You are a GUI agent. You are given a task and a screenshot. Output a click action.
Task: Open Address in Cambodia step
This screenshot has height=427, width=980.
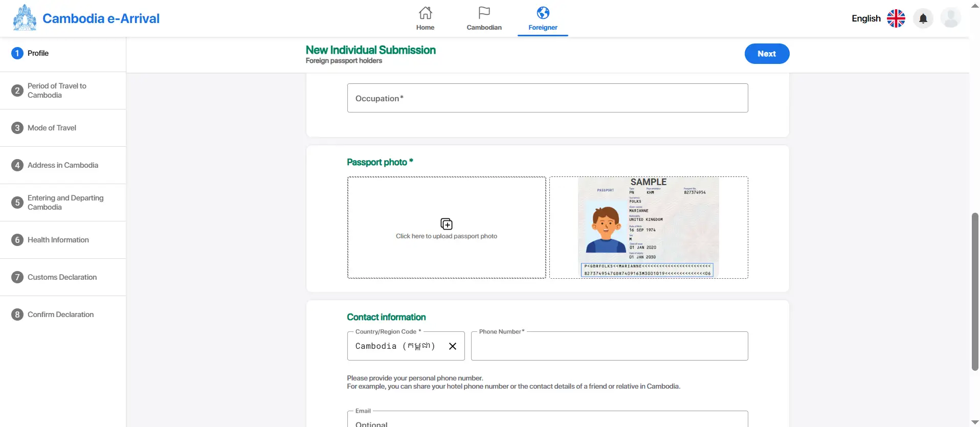coord(63,165)
